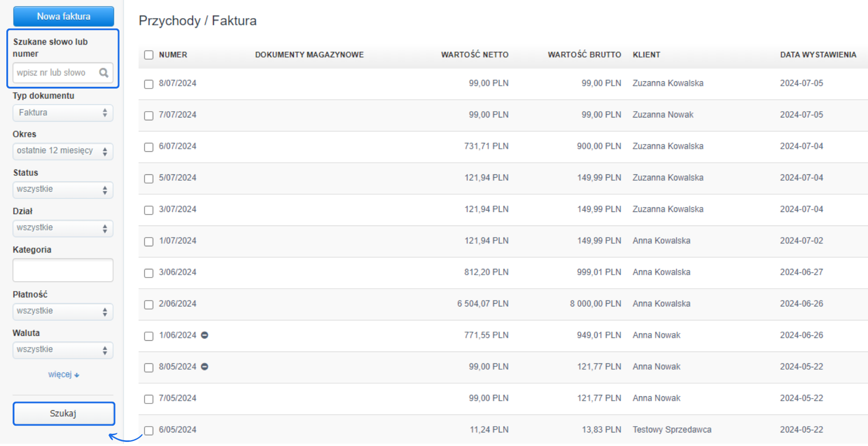Open the Waluta currency dropdown

point(63,350)
